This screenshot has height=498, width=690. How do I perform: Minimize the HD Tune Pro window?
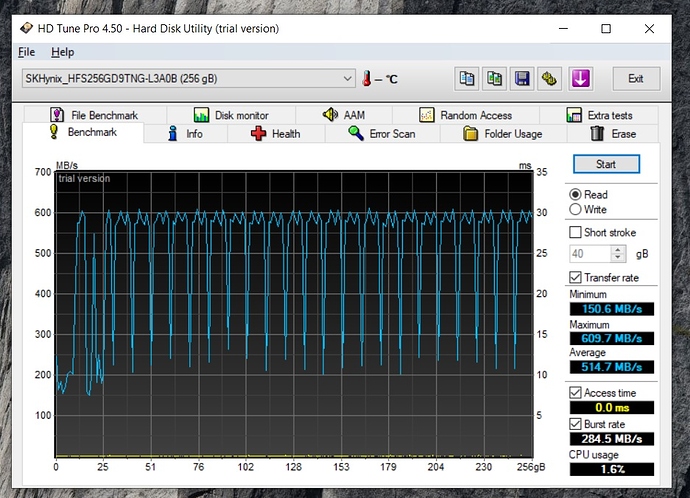[x=563, y=29]
